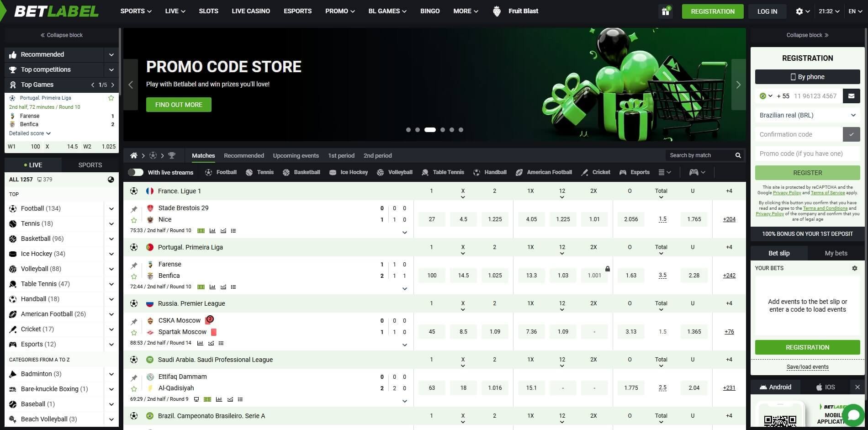Image resolution: width=868 pixels, height=430 pixels.
Task: Open statistics for the Farense vs Benfica match
Action: pos(212,287)
